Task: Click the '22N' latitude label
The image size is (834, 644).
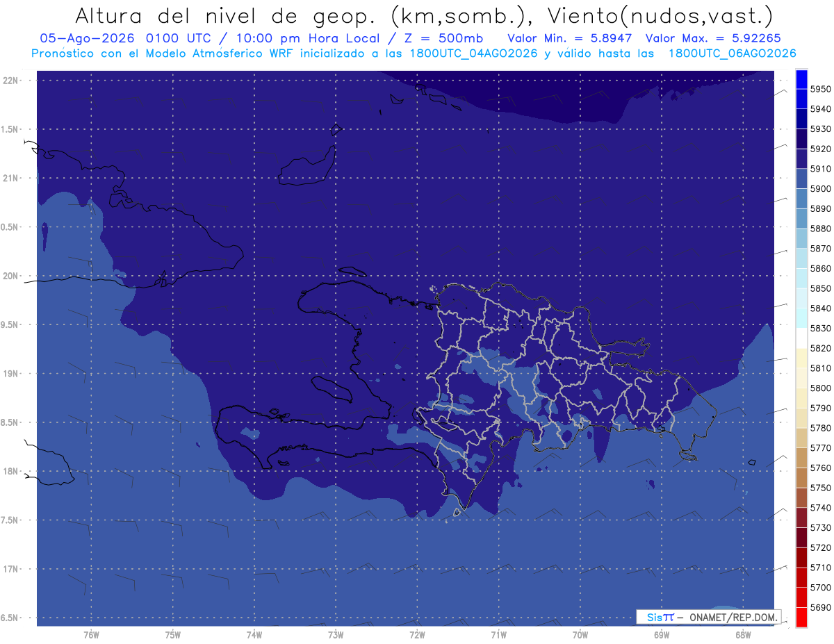Action: tap(10, 80)
